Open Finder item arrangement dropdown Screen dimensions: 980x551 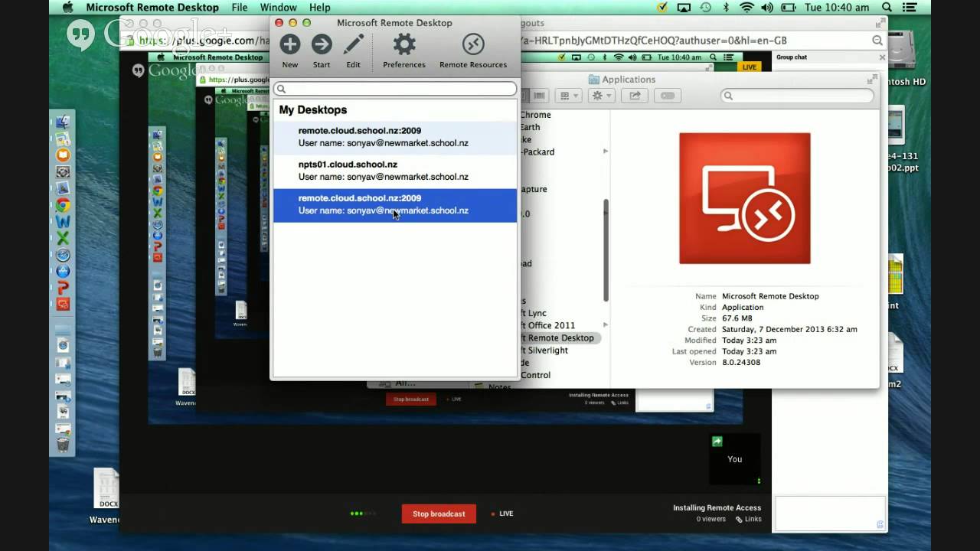pos(567,96)
